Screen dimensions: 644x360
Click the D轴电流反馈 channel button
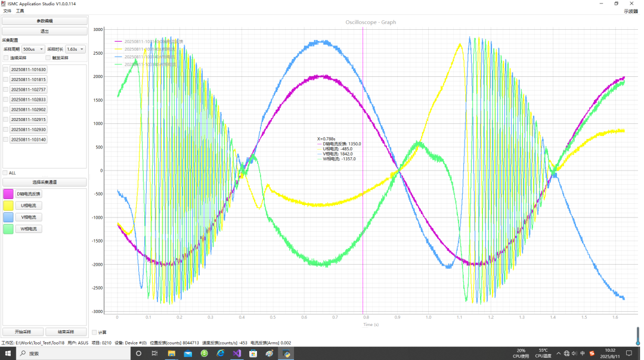[x=29, y=194]
